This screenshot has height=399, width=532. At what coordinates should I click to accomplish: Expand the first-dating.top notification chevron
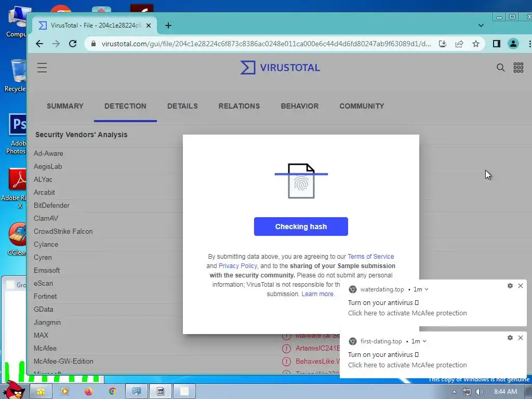(x=424, y=341)
